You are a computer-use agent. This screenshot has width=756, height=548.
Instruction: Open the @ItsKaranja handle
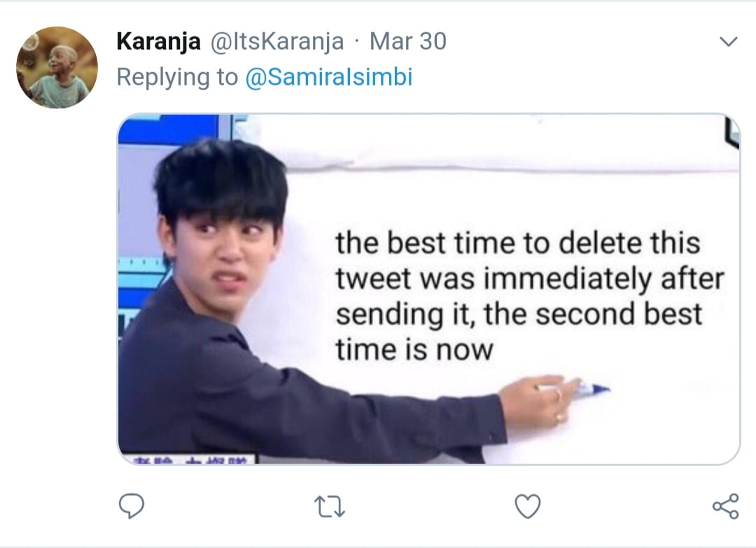click(277, 42)
